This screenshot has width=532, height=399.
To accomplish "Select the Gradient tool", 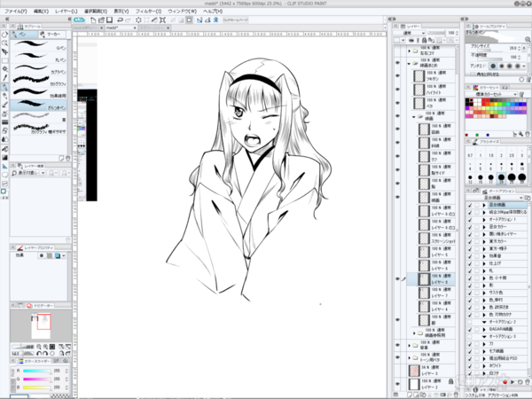I will (x=4, y=157).
